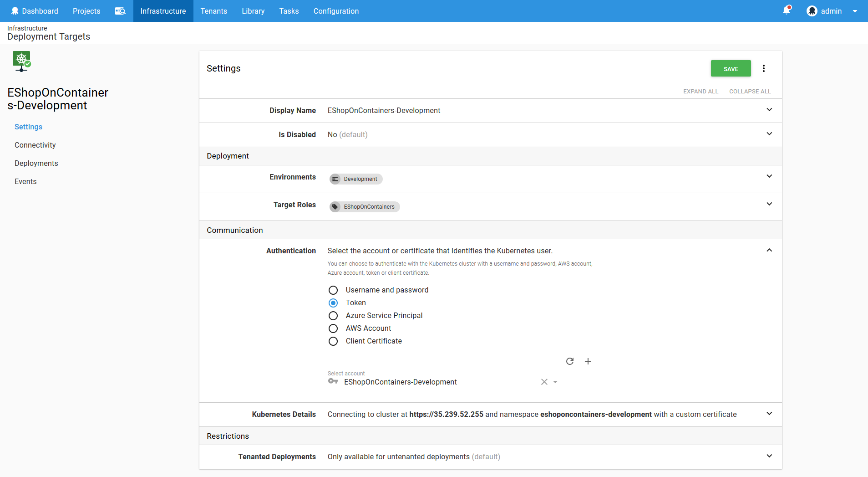Open the notifications bell icon
This screenshot has width=868, height=477.
coord(787,10)
